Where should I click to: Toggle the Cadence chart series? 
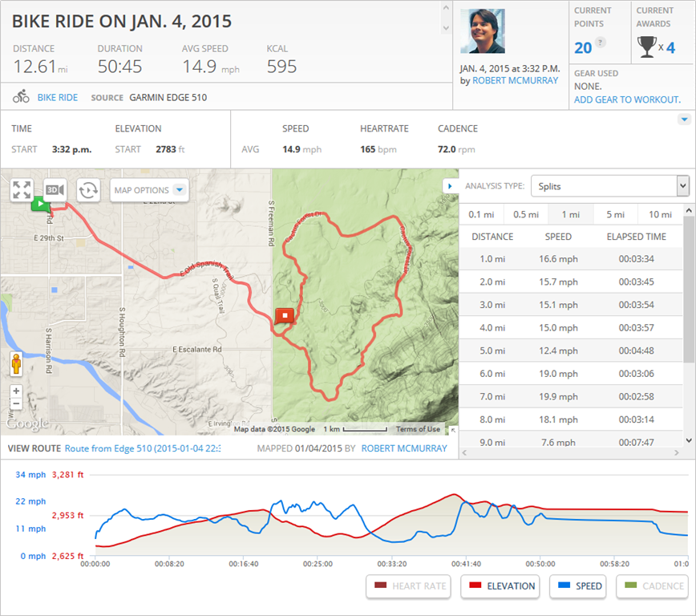click(x=653, y=586)
